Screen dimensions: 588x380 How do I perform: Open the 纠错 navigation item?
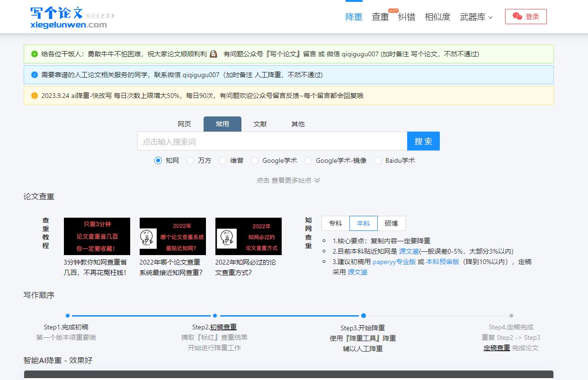(x=407, y=17)
